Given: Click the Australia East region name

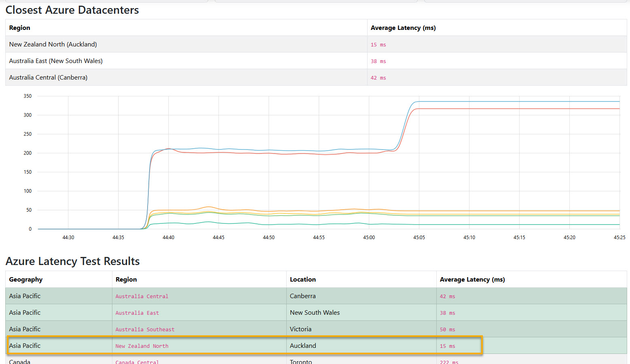Looking at the screenshot, I should coord(137,313).
